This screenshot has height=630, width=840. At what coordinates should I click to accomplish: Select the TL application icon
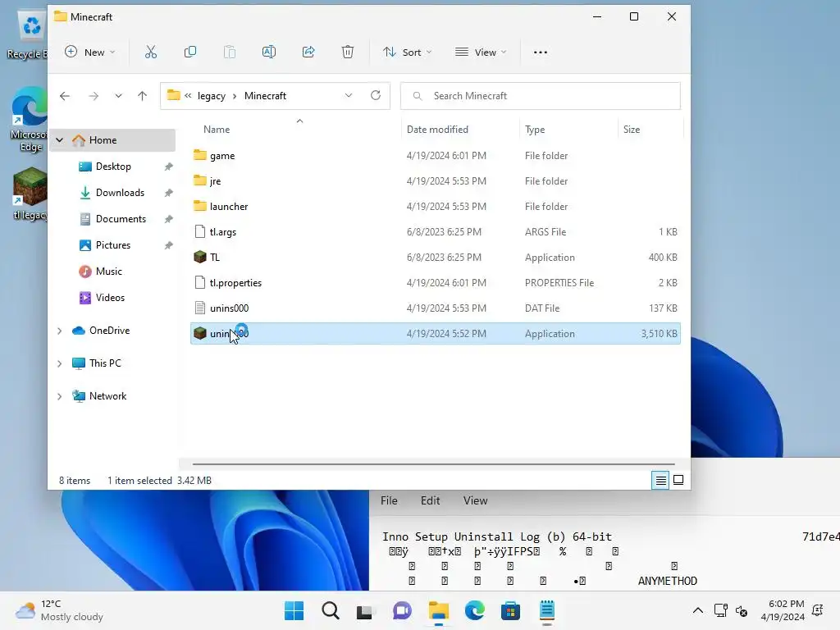tap(200, 257)
